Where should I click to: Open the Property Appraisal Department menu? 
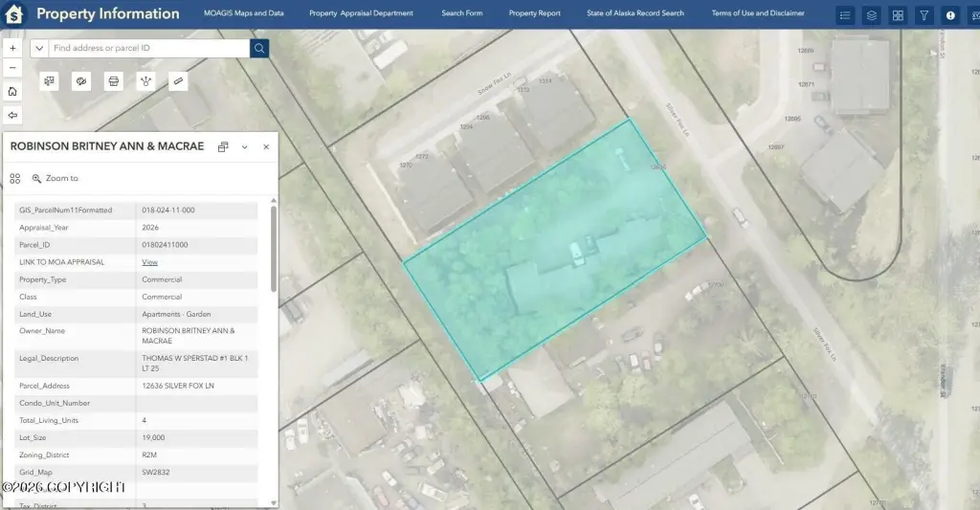click(x=361, y=13)
